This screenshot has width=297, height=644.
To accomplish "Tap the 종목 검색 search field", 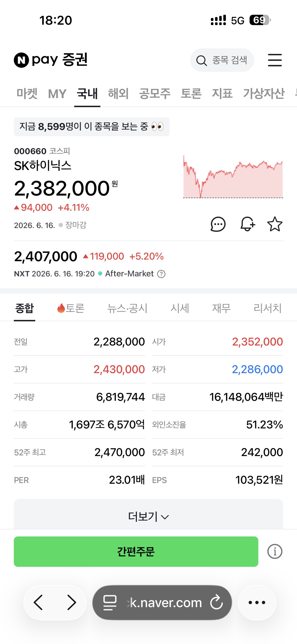I will (222, 60).
